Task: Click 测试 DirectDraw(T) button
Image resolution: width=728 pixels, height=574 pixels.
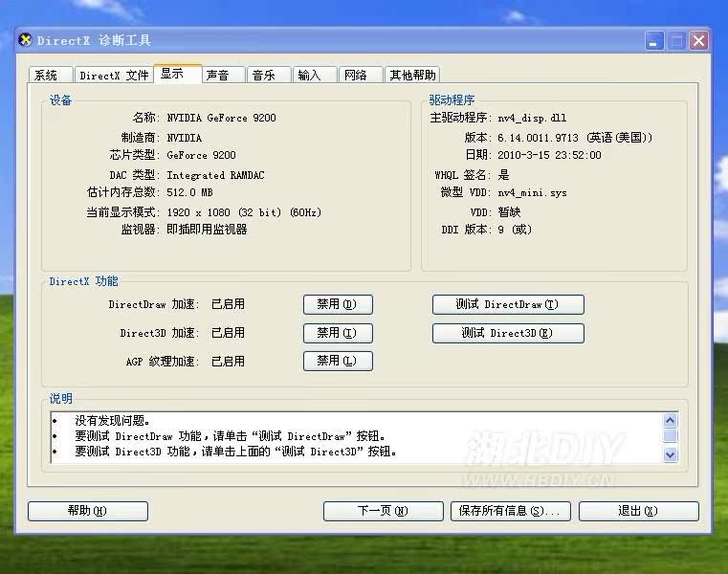Action: (x=508, y=304)
